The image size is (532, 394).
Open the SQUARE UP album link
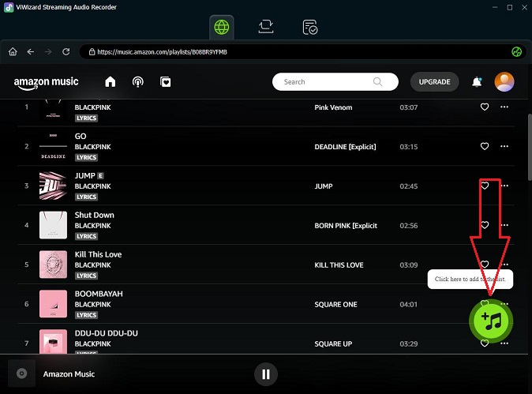coord(333,343)
